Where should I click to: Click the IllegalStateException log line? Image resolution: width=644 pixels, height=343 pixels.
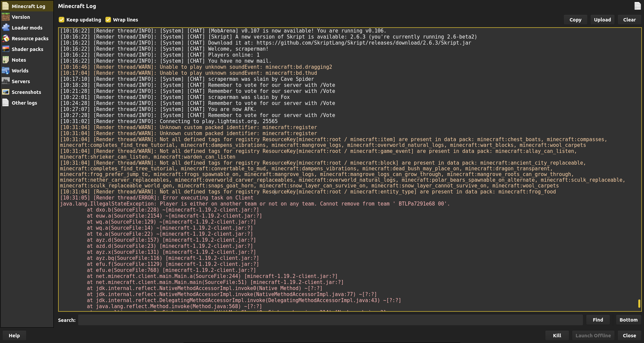tap(255, 204)
